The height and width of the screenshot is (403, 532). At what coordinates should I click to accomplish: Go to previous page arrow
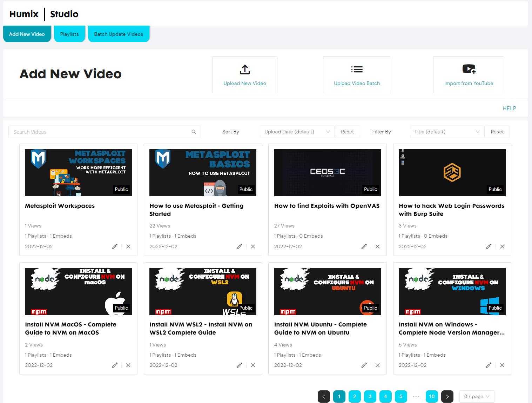[x=324, y=397]
